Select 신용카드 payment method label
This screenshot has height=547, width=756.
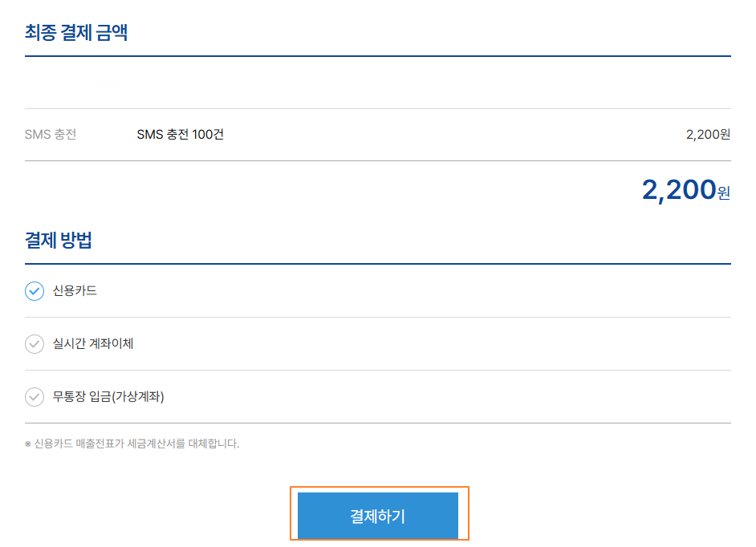75,290
